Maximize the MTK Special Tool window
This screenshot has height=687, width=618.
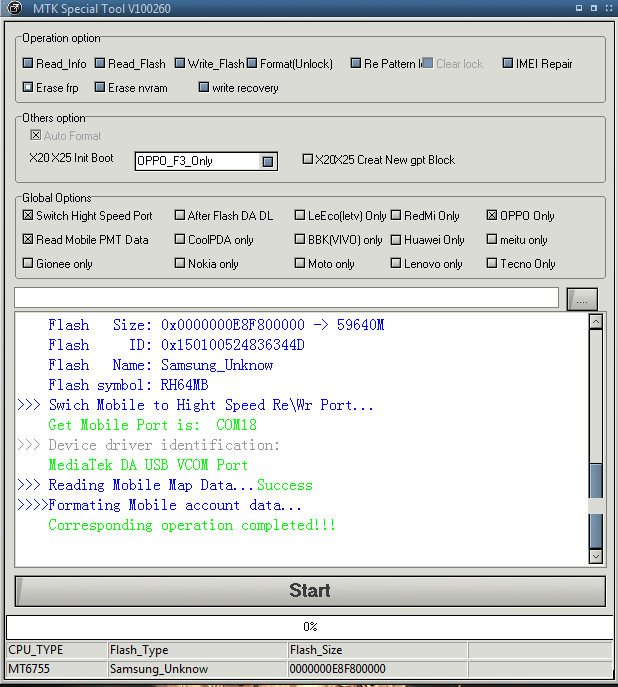pos(594,8)
